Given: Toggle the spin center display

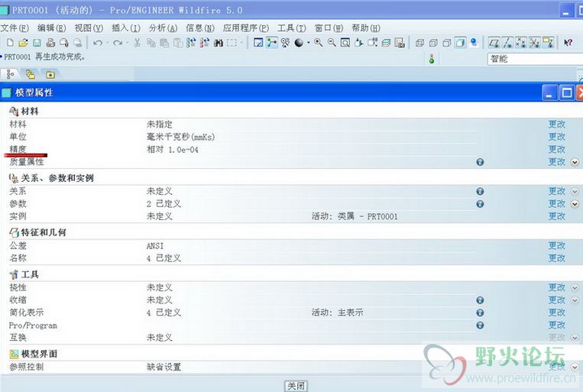Looking at the screenshot, I should pyautogui.click(x=272, y=43).
